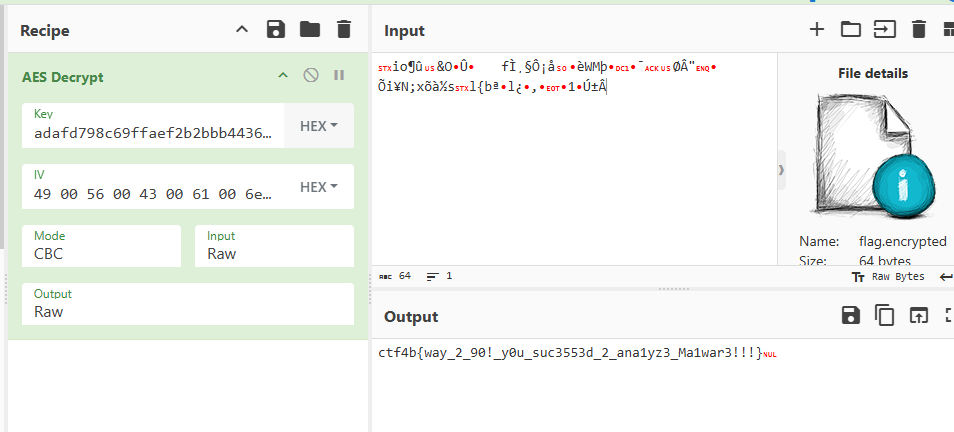
Task: Open the Output Raw dropdown
Action: click(x=188, y=304)
